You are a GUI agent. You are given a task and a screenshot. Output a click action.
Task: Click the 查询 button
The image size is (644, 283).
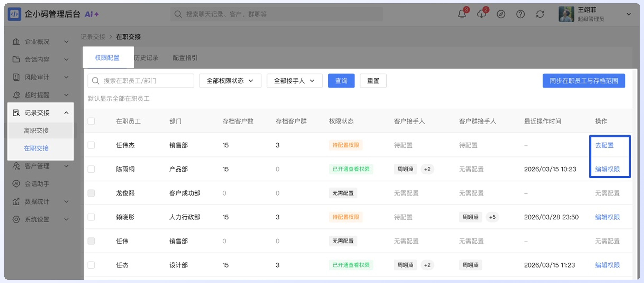click(341, 81)
